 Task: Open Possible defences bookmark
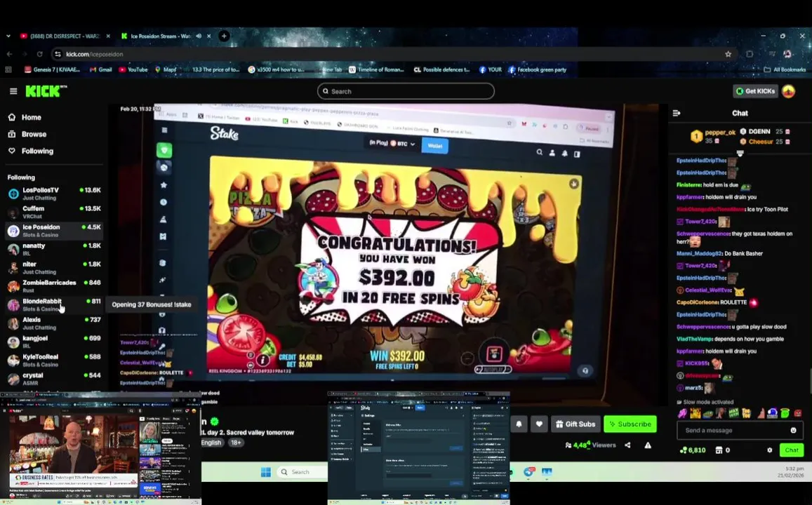[441, 69]
